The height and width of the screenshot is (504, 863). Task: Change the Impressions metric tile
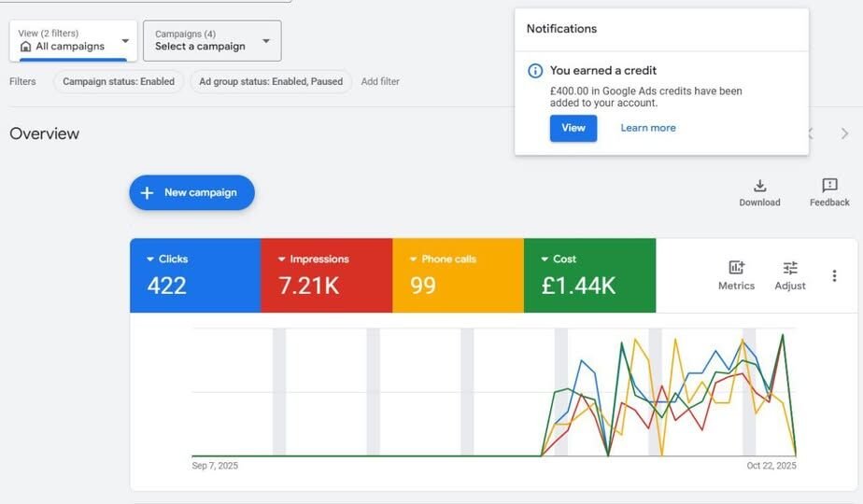(x=282, y=259)
